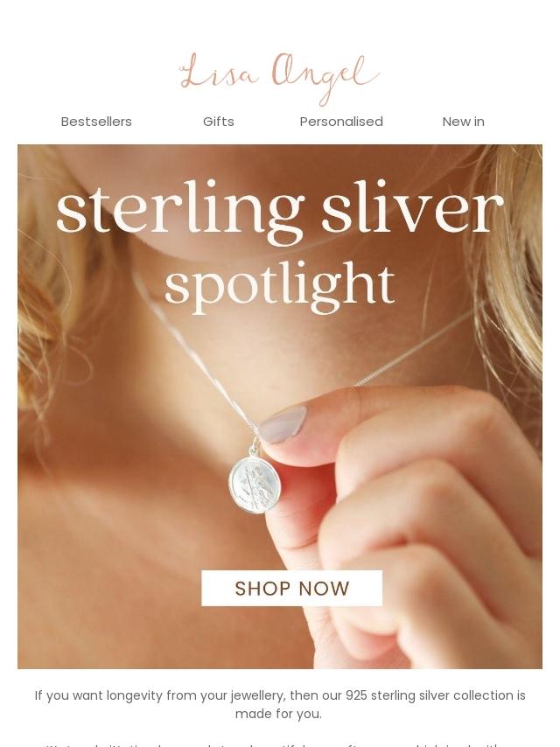Viewport: 560px width, 747px height.
Task: Open the Gifts navigation link
Action: pos(218,122)
